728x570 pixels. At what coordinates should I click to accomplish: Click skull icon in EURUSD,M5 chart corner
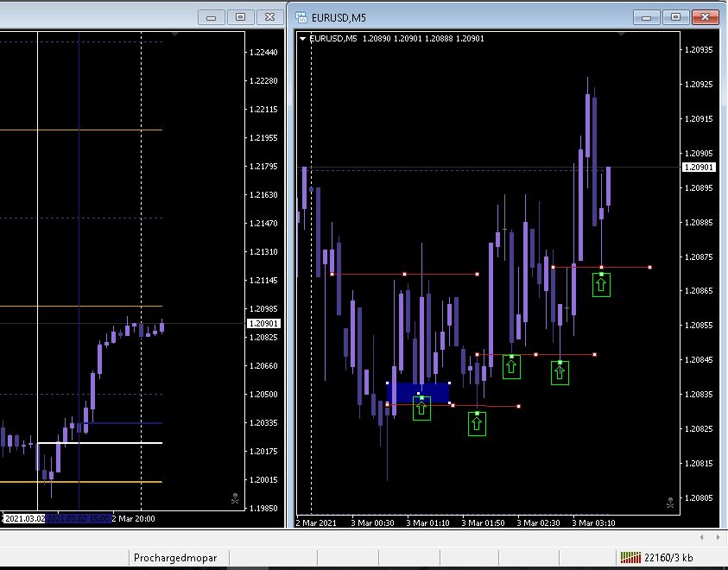coord(670,503)
